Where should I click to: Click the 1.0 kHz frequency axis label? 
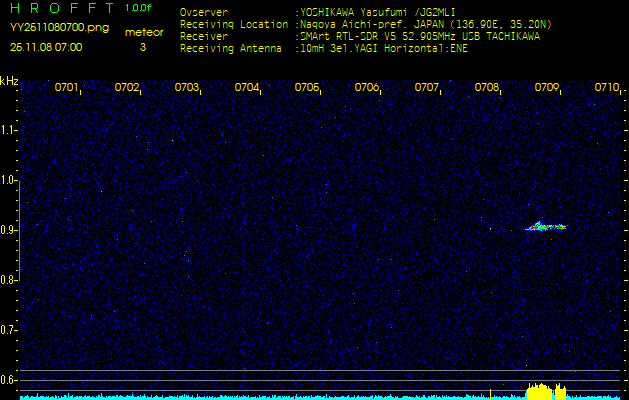[x=8, y=181]
